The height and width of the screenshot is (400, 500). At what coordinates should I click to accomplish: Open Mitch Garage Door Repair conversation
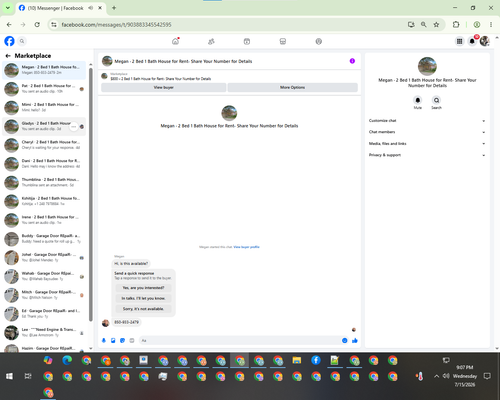point(44,295)
